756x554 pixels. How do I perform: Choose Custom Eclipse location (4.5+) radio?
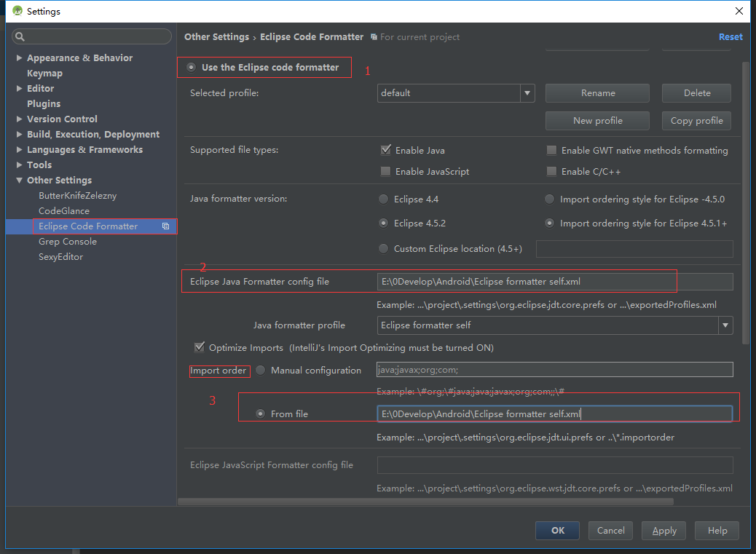coord(383,248)
